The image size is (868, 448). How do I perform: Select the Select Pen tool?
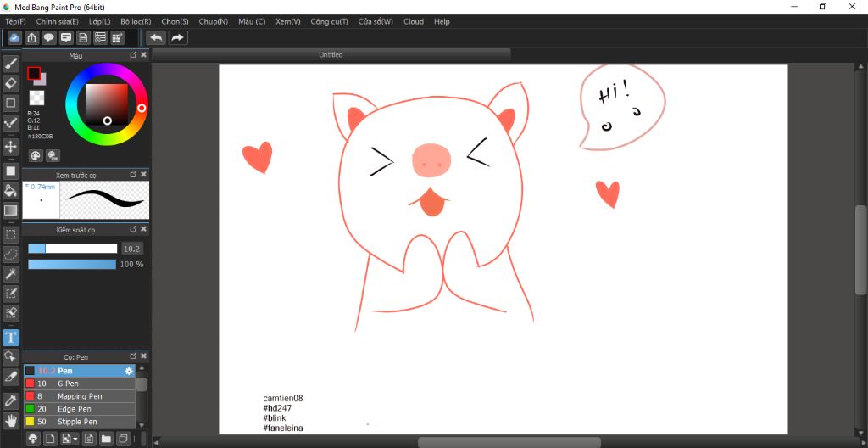(10, 294)
